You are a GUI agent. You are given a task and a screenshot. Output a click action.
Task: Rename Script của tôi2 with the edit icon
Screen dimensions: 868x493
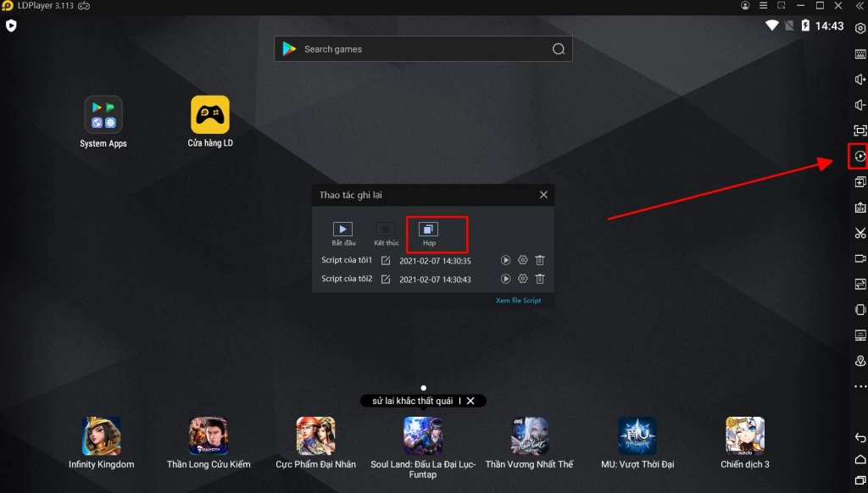pyautogui.click(x=386, y=279)
